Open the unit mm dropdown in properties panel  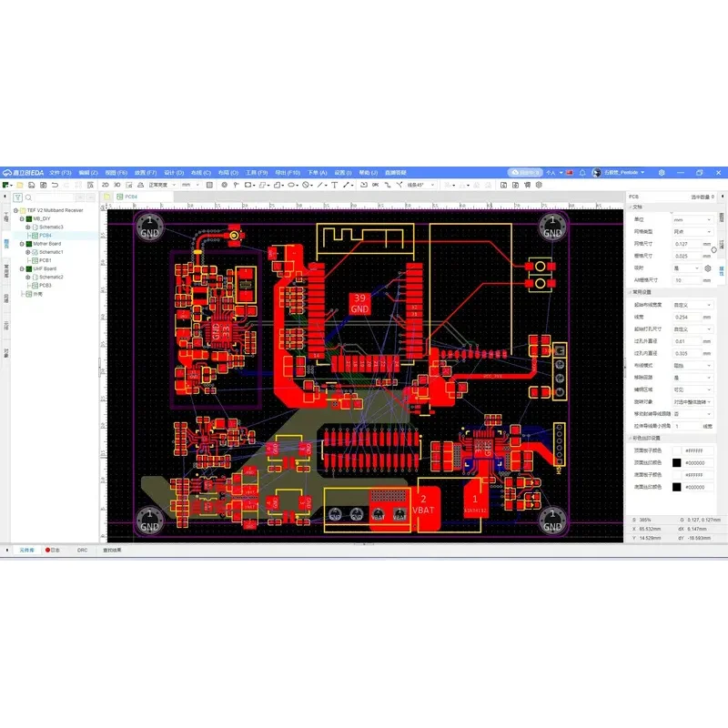693,219
